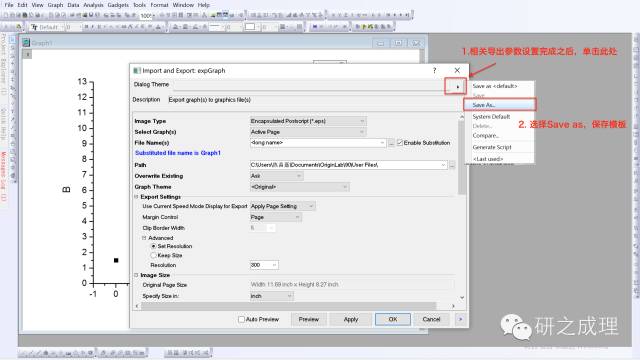
Task: Toggle the Auto Preview checkbox
Action: (241, 319)
